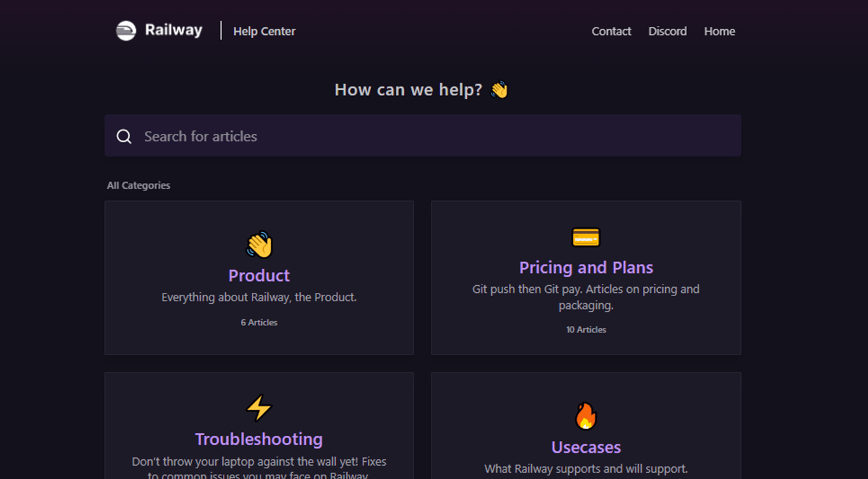Open the Discord link in header

click(667, 31)
